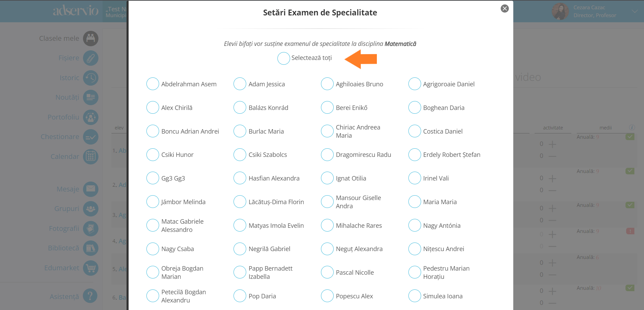Open the Edumarket shopping cart icon
The width and height of the screenshot is (644, 310).
[91, 268]
